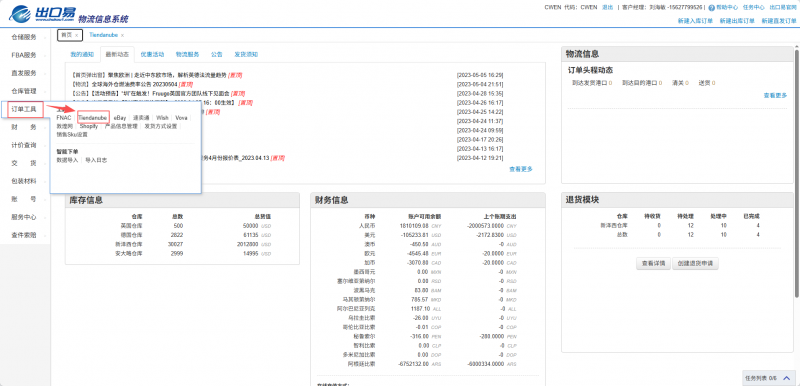The height and width of the screenshot is (386, 800).
Task: Open the 包装材料 sidebar menu
Action: point(25,181)
